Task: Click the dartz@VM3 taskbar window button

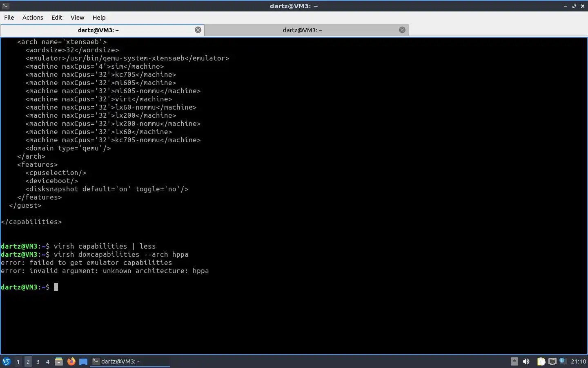Action: coord(130,361)
